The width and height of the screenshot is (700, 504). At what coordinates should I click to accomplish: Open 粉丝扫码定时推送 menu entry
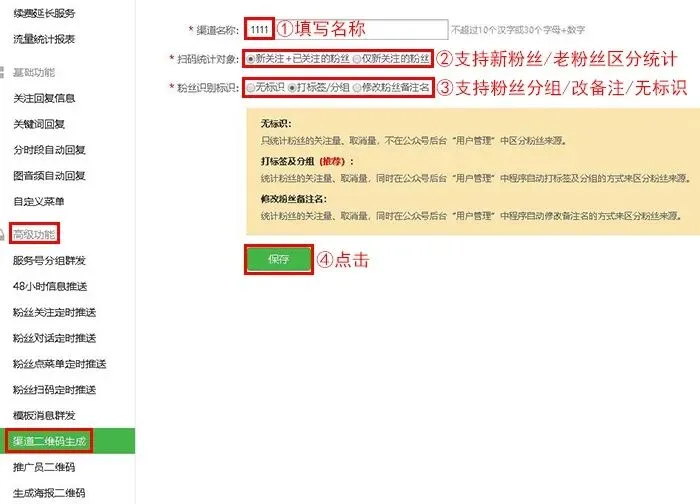coord(54,390)
